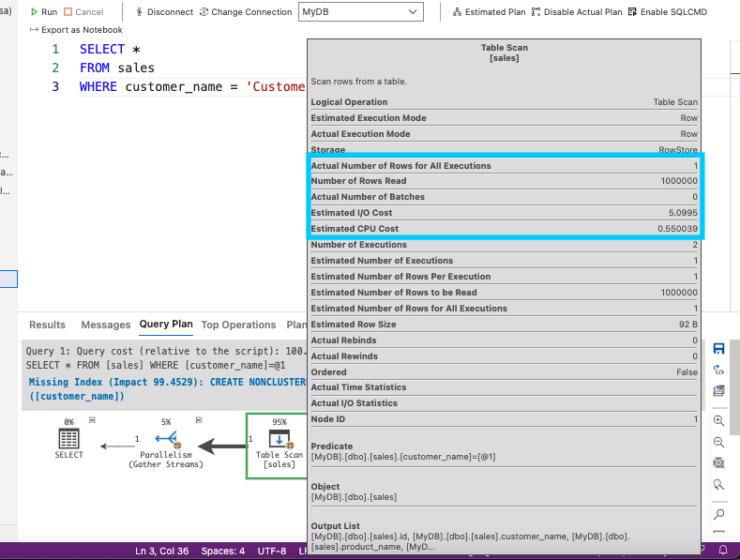Click the Actual Time Statistics row
Viewport: 740px width, 560px height.
coord(504,387)
